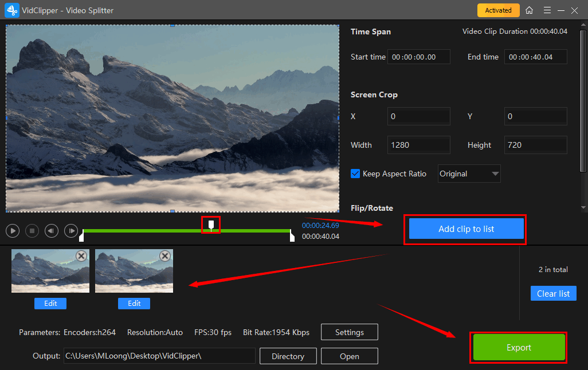Image resolution: width=588 pixels, height=370 pixels.
Task: Remove the second clip via X icon
Action: pos(165,256)
